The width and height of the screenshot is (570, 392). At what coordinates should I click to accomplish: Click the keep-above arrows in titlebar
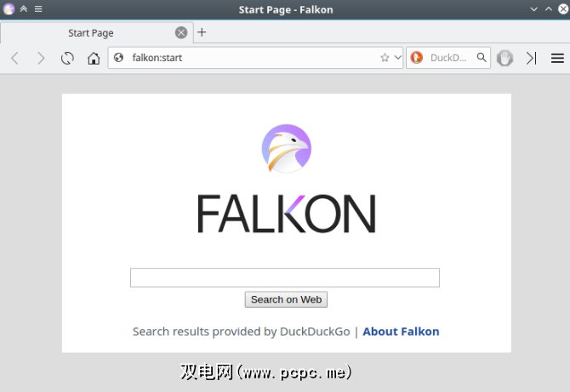click(x=24, y=9)
